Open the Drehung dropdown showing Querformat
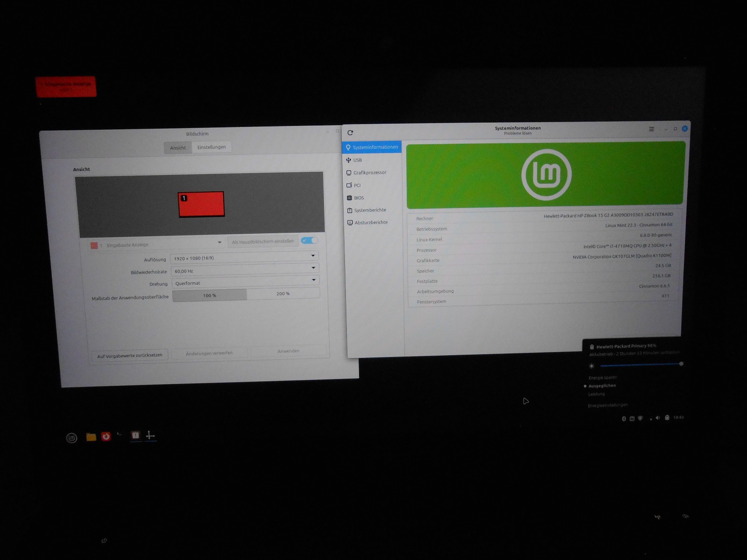 [x=245, y=282]
